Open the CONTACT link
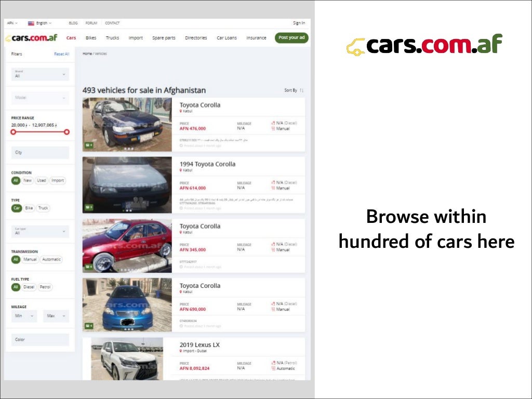 pyautogui.click(x=112, y=23)
